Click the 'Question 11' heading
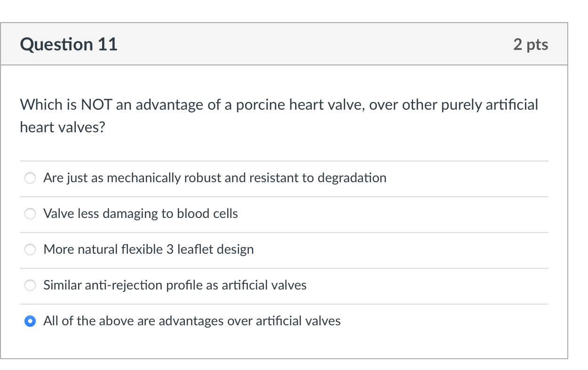The image size is (588, 370). click(69, 44)
